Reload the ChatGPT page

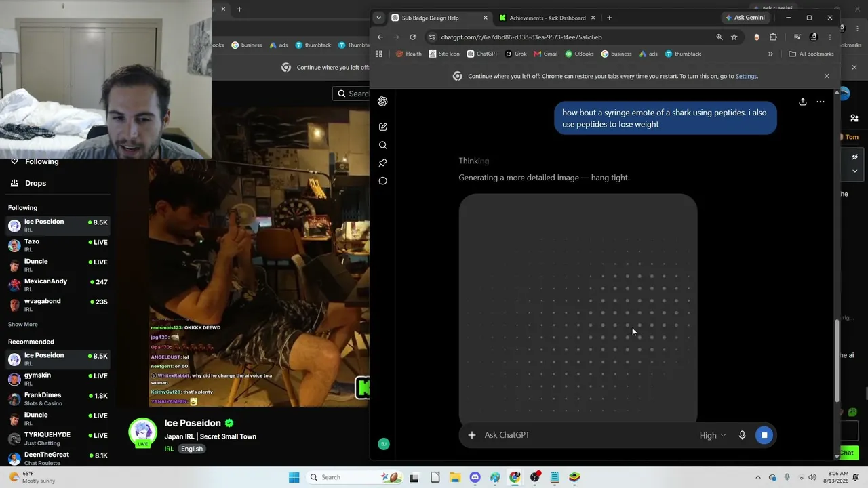point(412,37)
